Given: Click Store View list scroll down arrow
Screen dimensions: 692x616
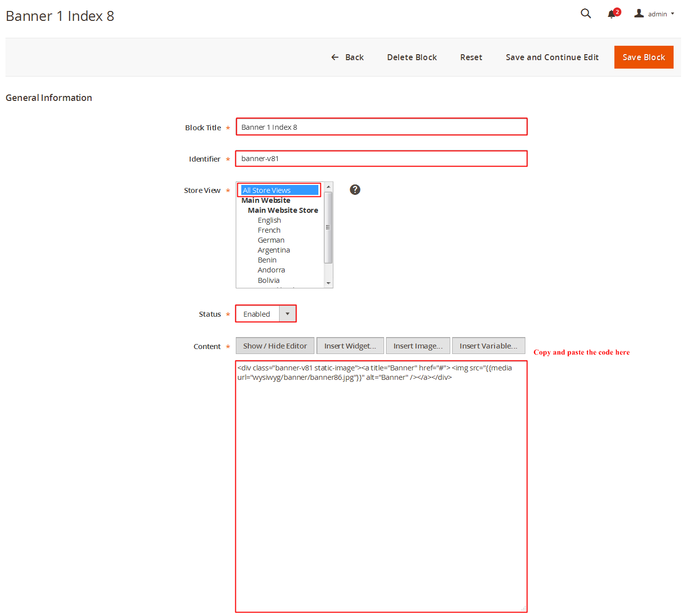Looking at the screenshot, I should [328, 283].
